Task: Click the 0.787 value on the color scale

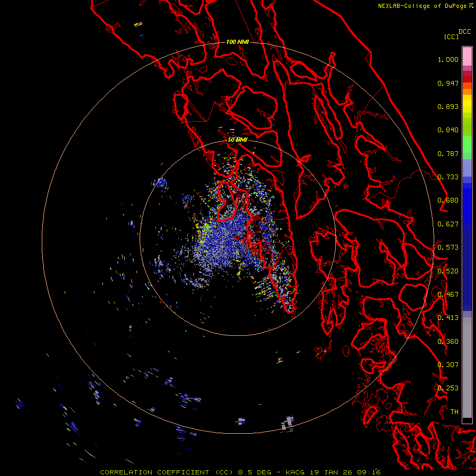Action: click(x=448, y=153)
